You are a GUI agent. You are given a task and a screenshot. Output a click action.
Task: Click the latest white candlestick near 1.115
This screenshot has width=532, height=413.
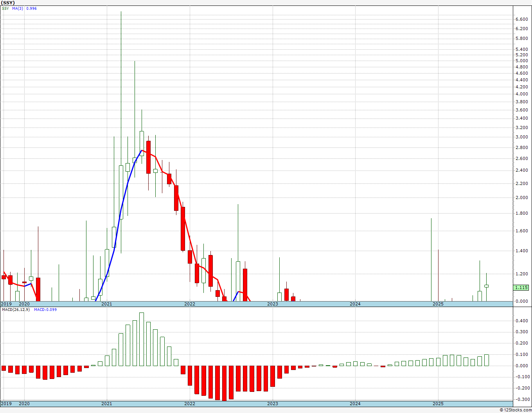(x=487, y=286)
